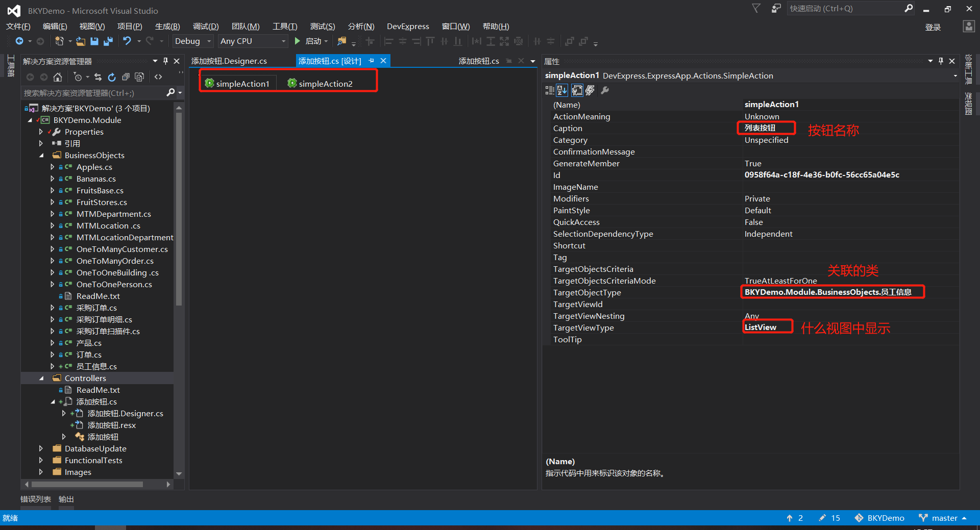This screenshot has height=530, width=980.
Task: Sync with Active Document in Solution Explorer
Action: tap(98, 77)
